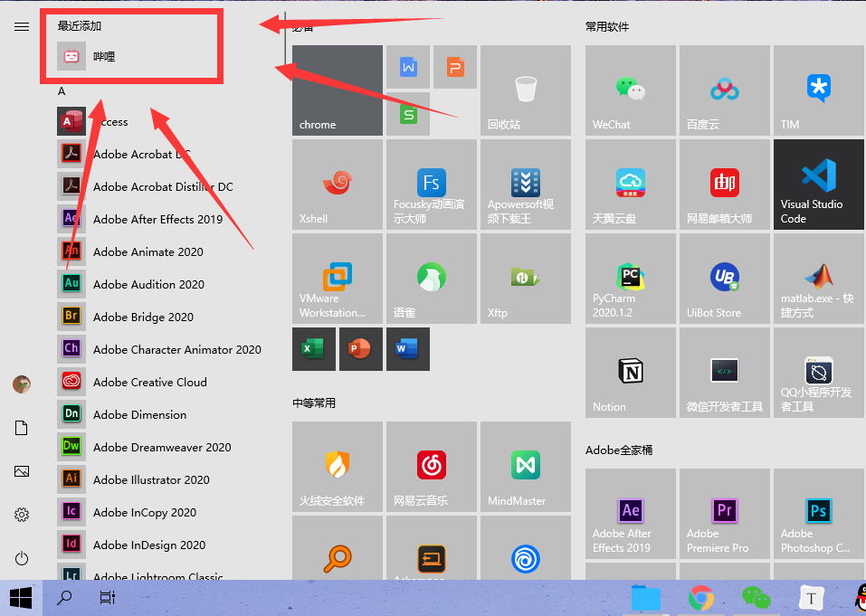866x616 pixels.
Task: Open Adobe Acrobat Distiller DC
Action: click(166, 186)
